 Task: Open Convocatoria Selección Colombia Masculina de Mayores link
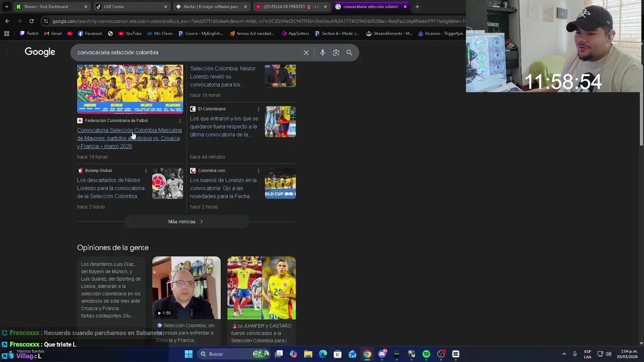click(x=129, y=138)
